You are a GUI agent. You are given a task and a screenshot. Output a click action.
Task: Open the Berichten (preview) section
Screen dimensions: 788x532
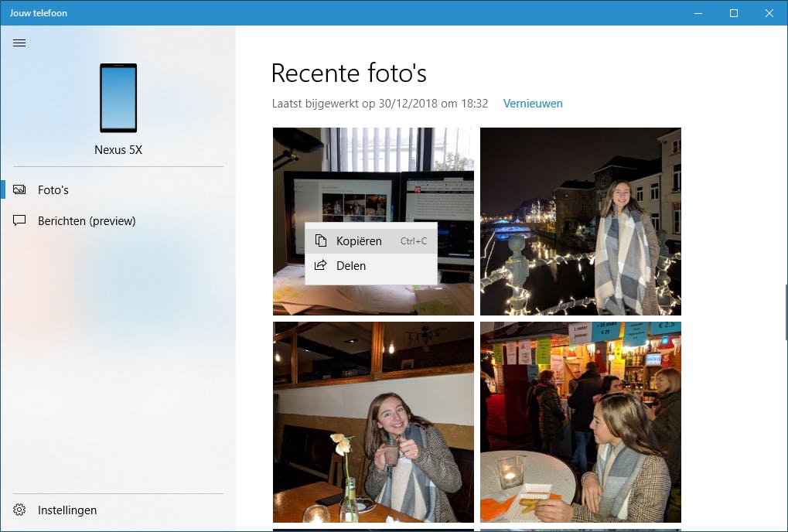coord(87,221)
